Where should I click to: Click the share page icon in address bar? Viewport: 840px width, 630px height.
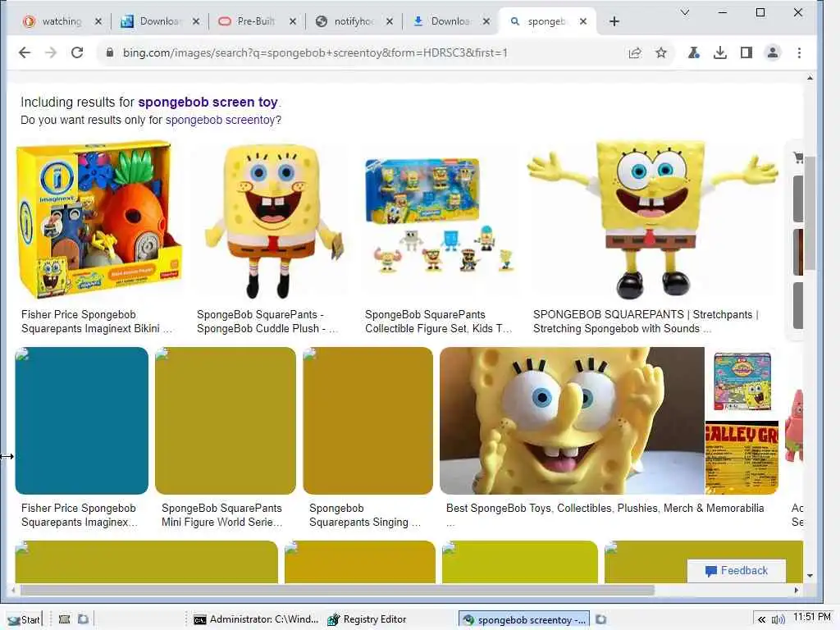tap(635, 52)
